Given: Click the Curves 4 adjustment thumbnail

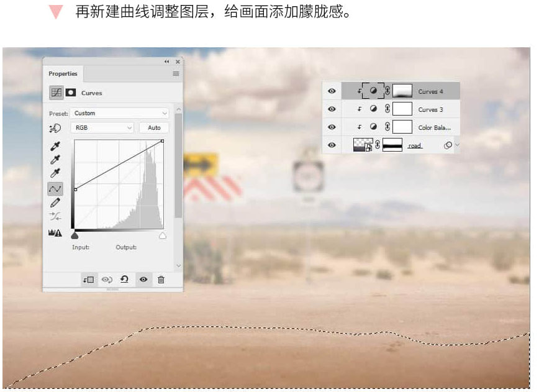Looking at the screenshot, I should point(373,91).
